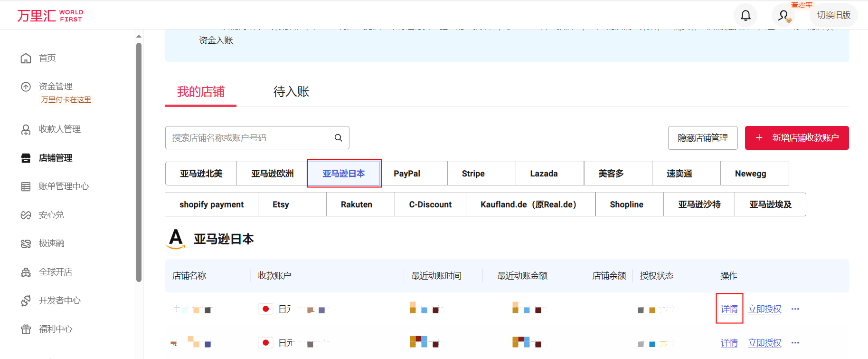Open 首页 in the sidebar
The image size is (868, 359).
[47, 58]
